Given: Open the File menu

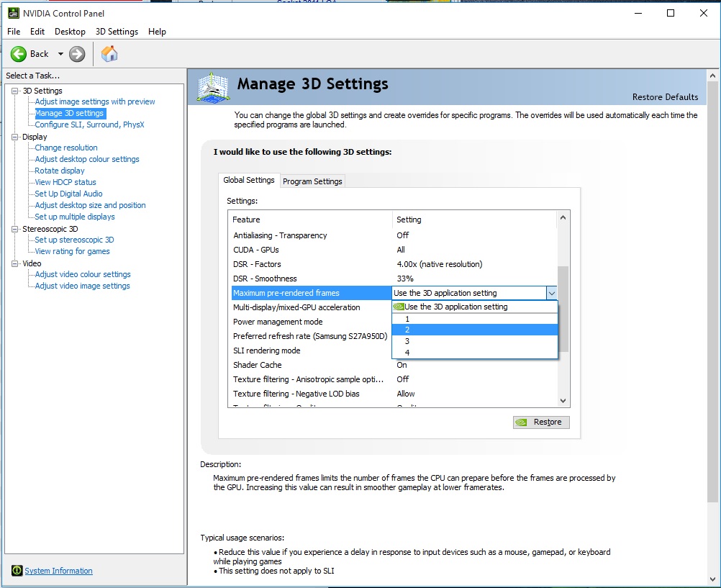Looking at the screenshot, I should (x=14, y=31).
